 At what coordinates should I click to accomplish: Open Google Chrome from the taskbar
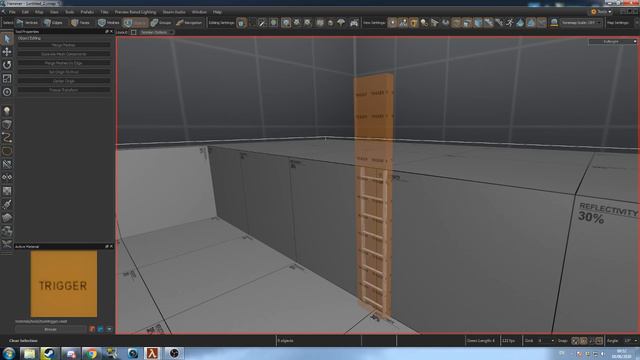[x=91, y=353]
